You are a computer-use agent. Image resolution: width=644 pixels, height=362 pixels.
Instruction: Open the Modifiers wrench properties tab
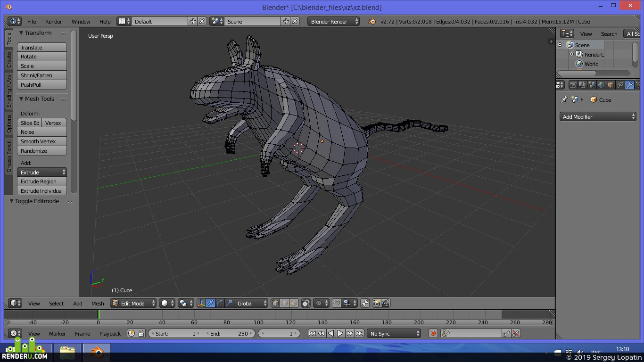[629, 85]
